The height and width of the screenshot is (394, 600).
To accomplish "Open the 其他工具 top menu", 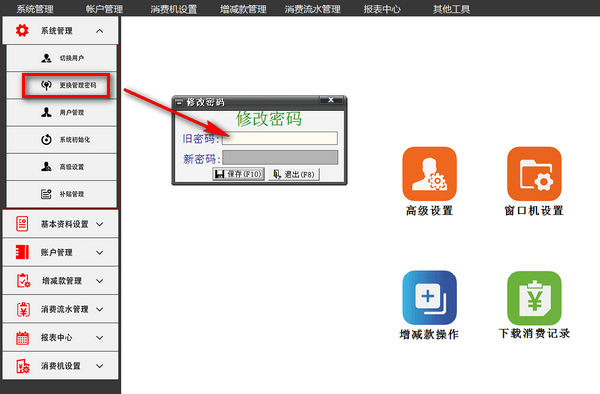I will tap(451, 9).
